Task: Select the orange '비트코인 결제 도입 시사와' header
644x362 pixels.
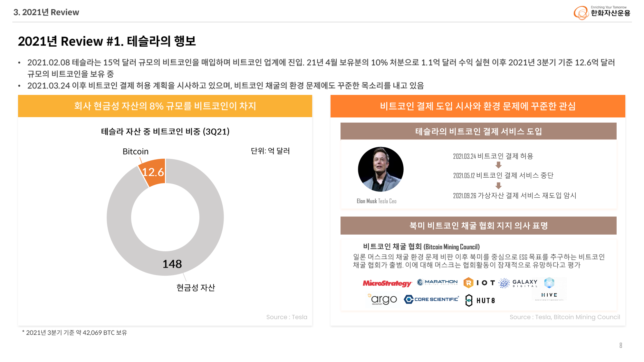Action: (477, 106)
